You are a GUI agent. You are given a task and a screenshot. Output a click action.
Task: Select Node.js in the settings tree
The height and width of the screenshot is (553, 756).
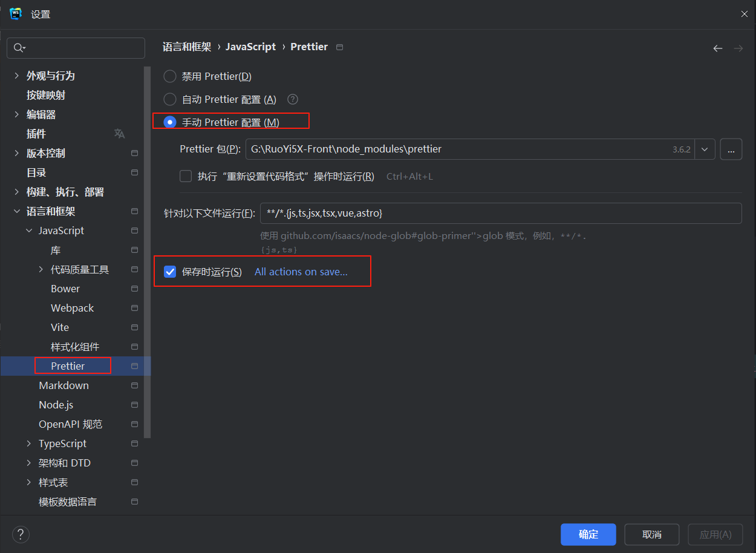pyautogui.click(x=56, y=405)
